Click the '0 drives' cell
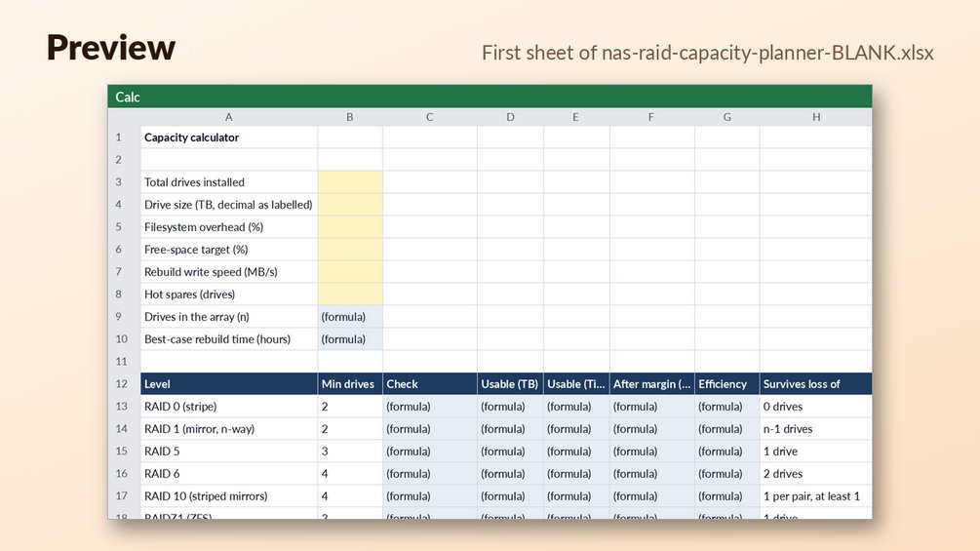 [x=816, y=407]
